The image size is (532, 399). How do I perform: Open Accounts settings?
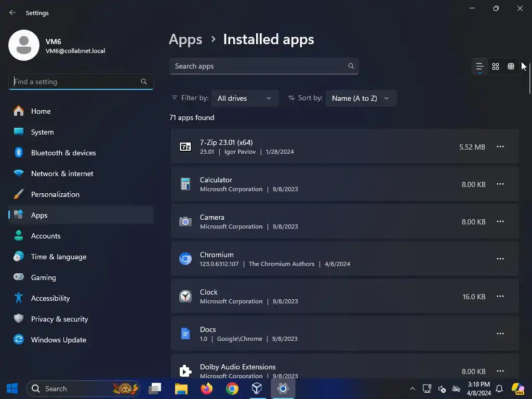pyautogui.click(x=81, y=236)
